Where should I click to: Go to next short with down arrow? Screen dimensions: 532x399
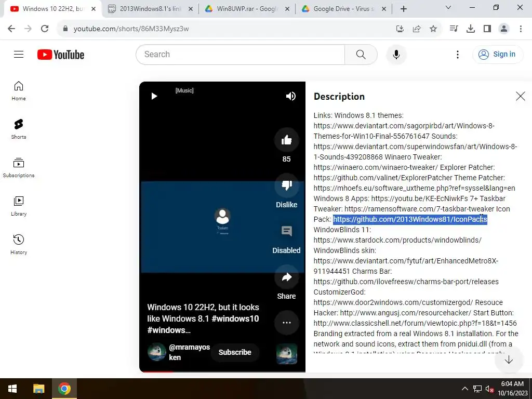pos(509,360)
